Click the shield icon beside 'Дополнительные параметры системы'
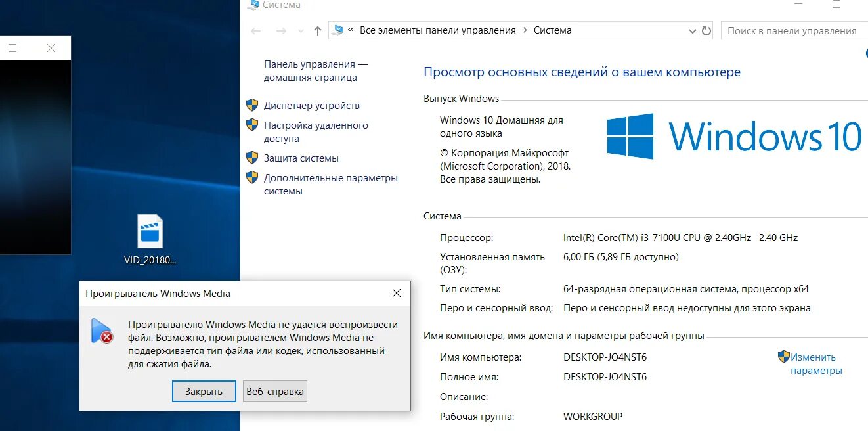The height and width of the screenshot is (431, 868). tap(252, 177)
